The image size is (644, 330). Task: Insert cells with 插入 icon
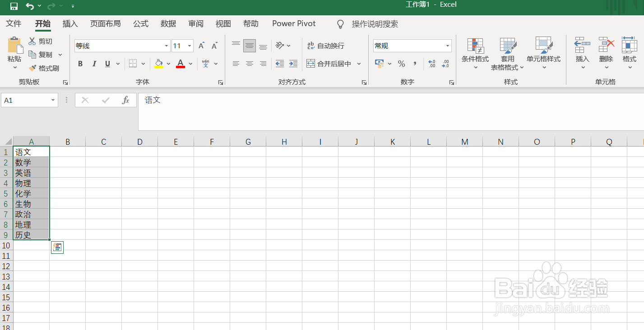click(582, 45)
